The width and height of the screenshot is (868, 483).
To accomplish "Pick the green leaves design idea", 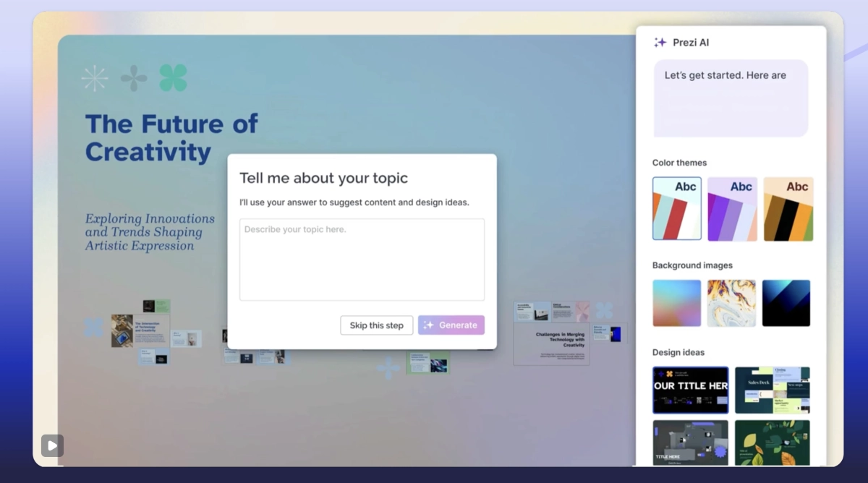I will (x=773, y=443).
